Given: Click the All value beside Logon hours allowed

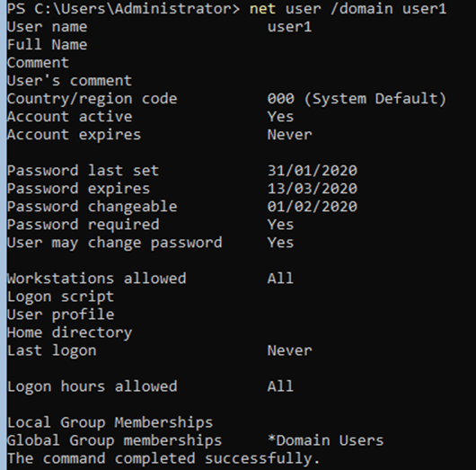Looking at the screenshot, I should tap(280, 386).
